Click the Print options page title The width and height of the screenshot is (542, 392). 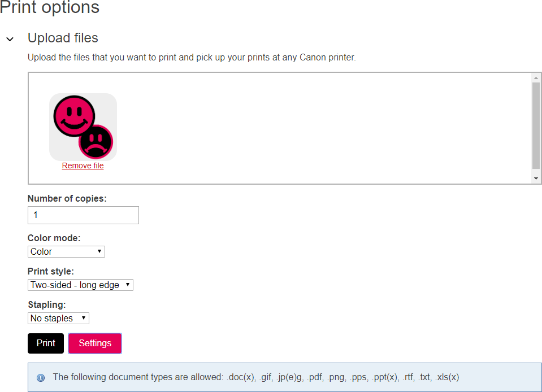(x=50, y=8)
